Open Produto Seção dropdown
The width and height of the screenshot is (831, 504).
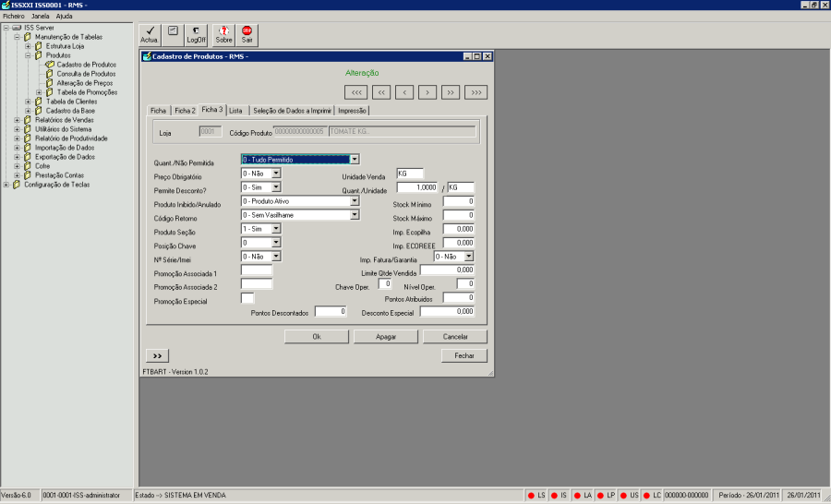coord(276,229)
